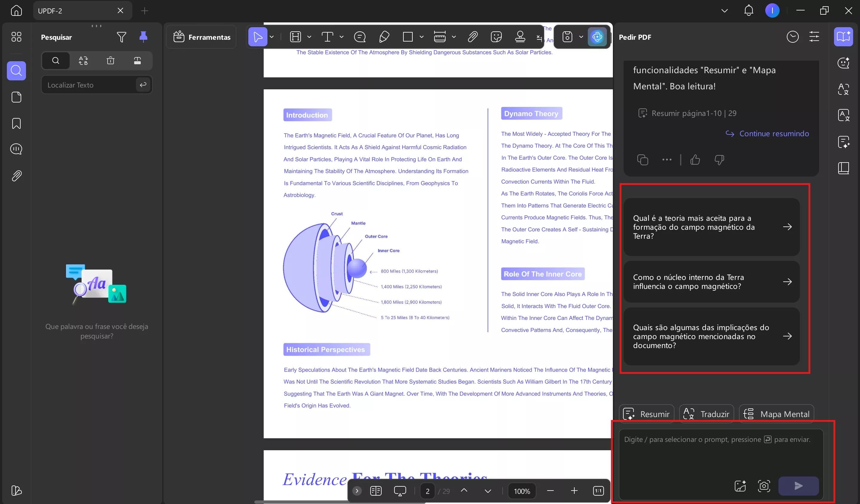
Task: Select the sticker tool
Action: [x=496, y=37]
